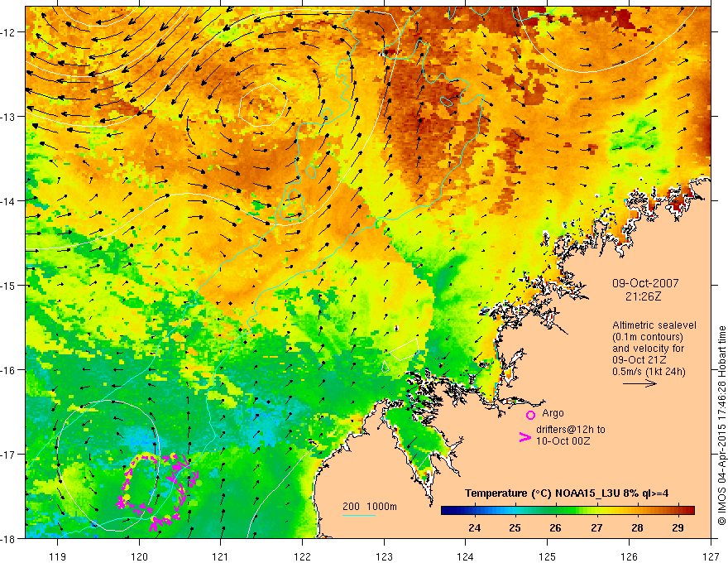Click the '10-Oct 00Z' legend text
The height and width of the screenshot is (563, 728).
(x=563, y=441)
